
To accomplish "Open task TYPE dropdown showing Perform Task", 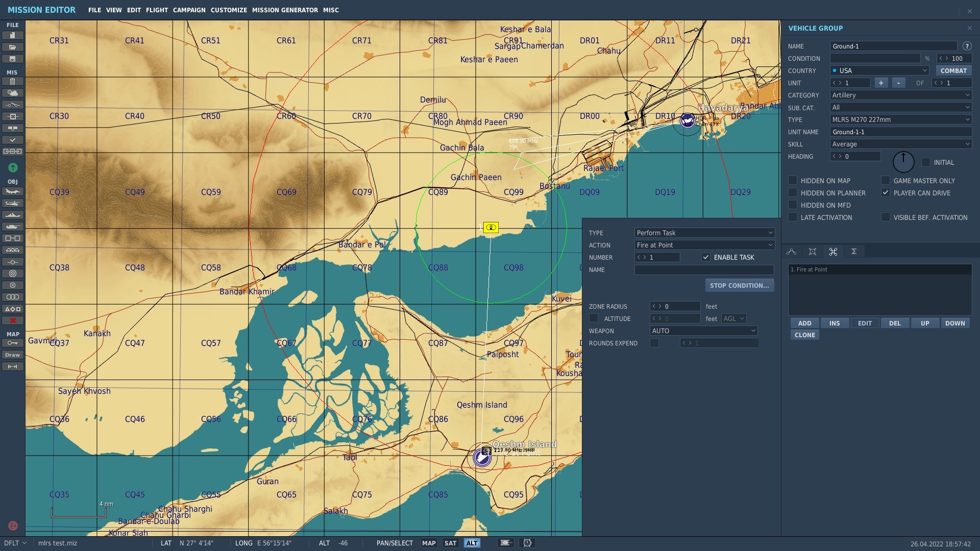I will click(x=704, y=233).
